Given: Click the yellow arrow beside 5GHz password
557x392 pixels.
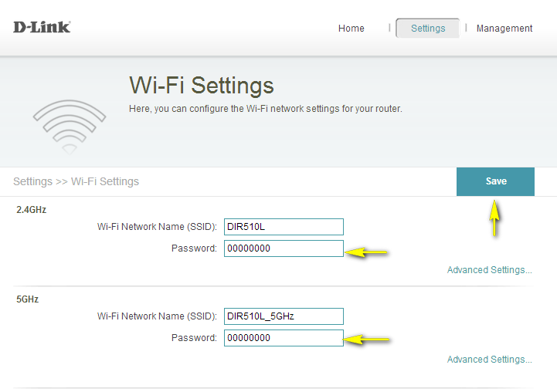Looking at the screenshot, I should click(366, 339).
